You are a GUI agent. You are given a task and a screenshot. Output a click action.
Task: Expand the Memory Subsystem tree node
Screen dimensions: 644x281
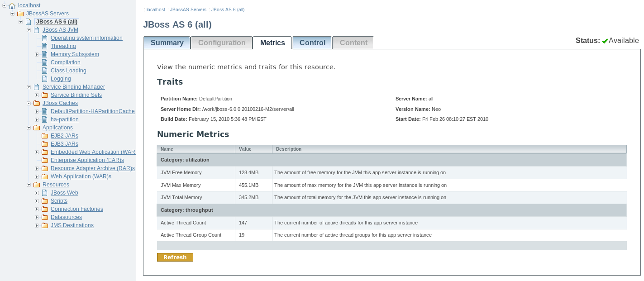tap(37, 54)
